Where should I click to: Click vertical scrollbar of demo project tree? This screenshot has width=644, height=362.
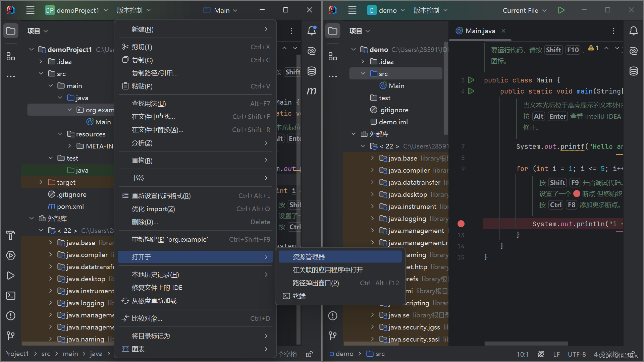pos(446,89)
